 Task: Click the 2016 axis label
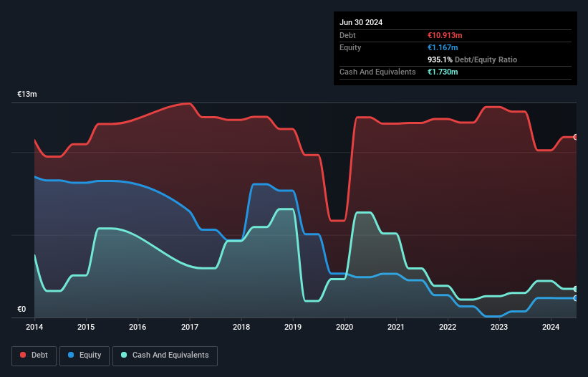pos(138,327)
